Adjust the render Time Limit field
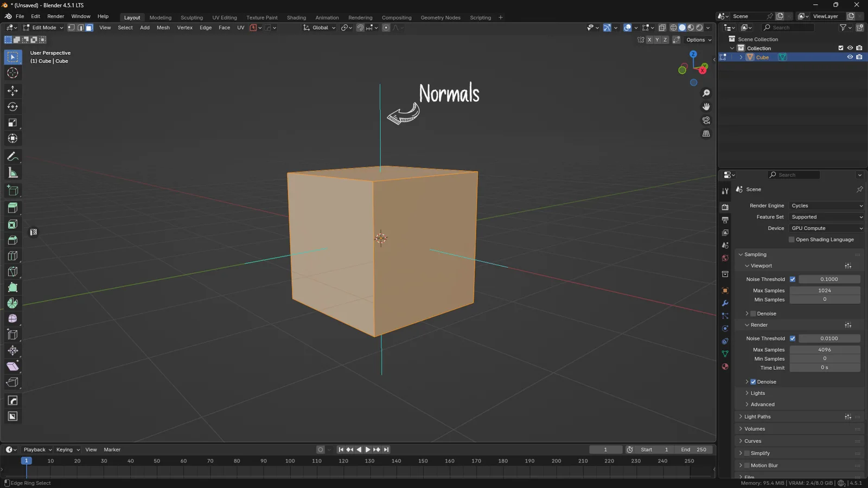Screen dimensions: 868x488 click(x=825, y=368)
